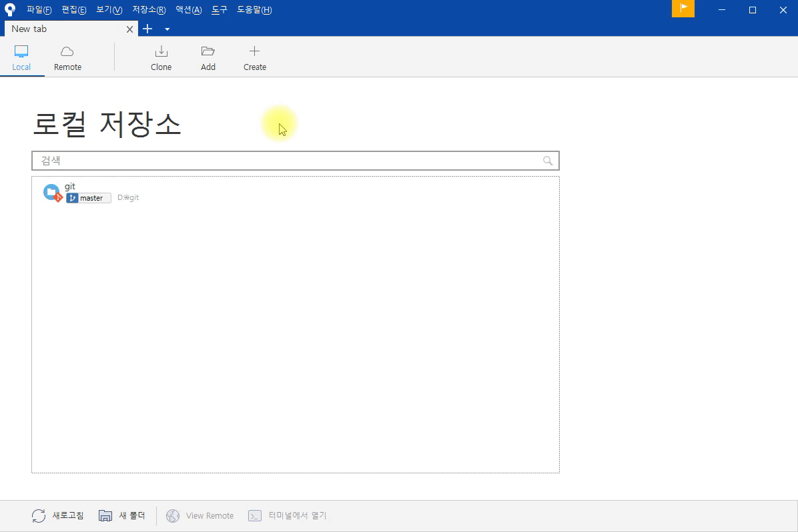Maximize the Sourcetree window
The height and width of the screenshot is (532, 798).
coord(753,9)
